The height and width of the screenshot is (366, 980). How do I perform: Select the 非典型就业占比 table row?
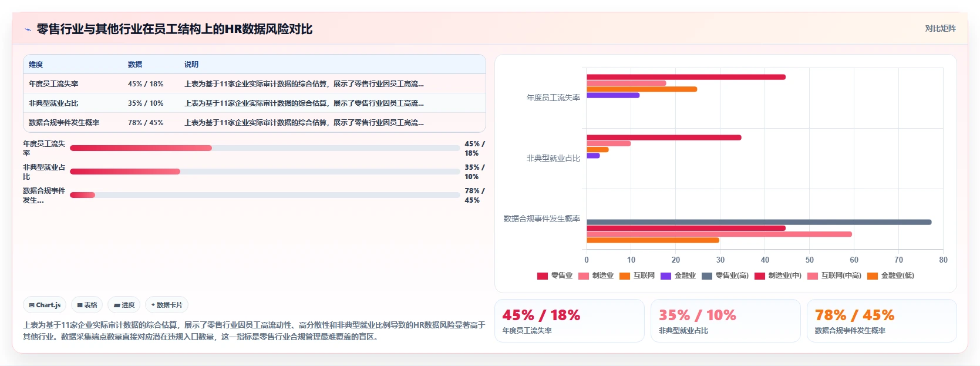254,103
